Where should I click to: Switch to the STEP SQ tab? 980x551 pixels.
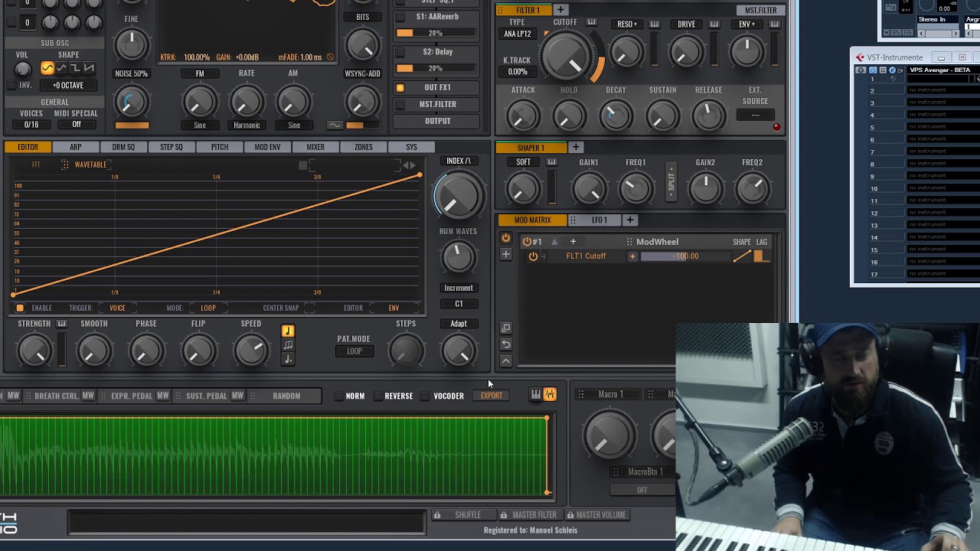[171, 147]
